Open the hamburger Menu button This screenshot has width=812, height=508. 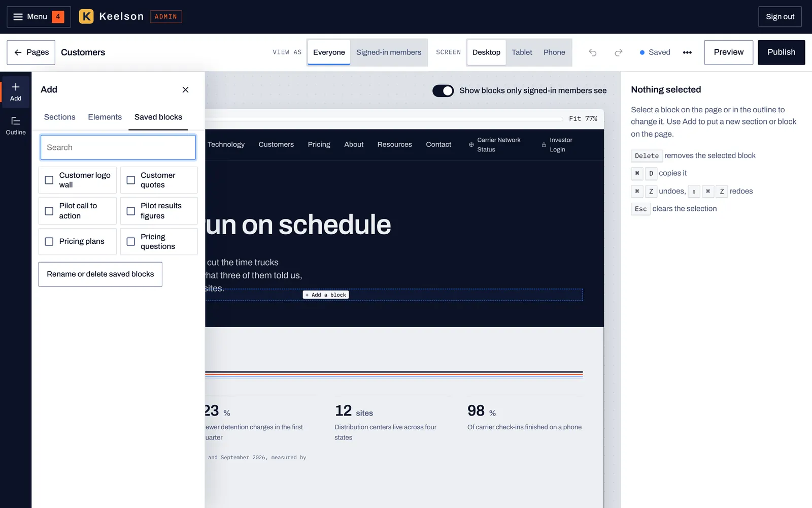[39, 17]
